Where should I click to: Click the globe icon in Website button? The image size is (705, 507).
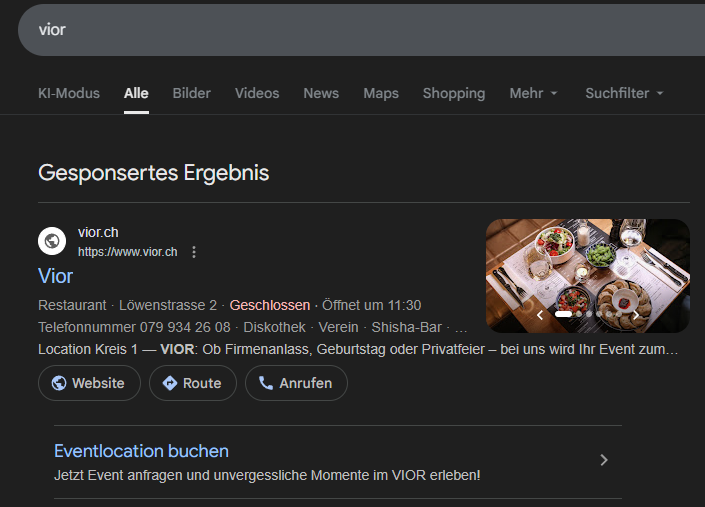[x=59, y=383]
